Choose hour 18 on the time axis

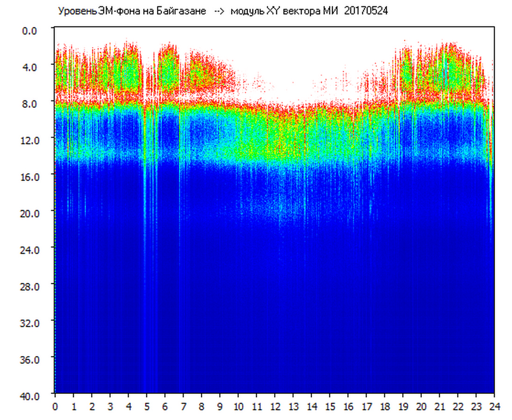384,406
